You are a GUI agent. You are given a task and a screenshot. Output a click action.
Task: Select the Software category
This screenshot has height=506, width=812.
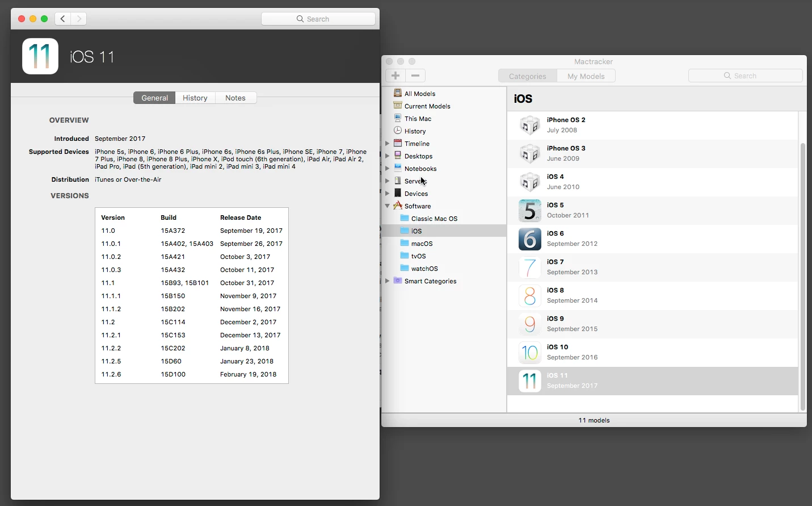pyautogui.click(x=412, y=206)
